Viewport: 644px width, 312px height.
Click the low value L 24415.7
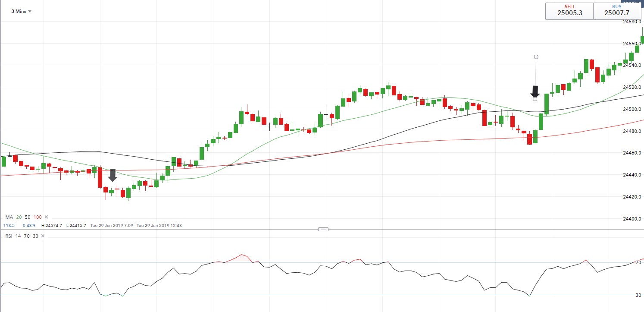(x=76, y=225)
